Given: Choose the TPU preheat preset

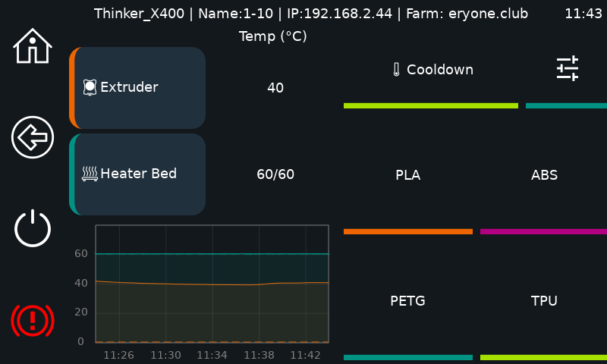Looking at the screenshot, I should click(x=544, y=300).
